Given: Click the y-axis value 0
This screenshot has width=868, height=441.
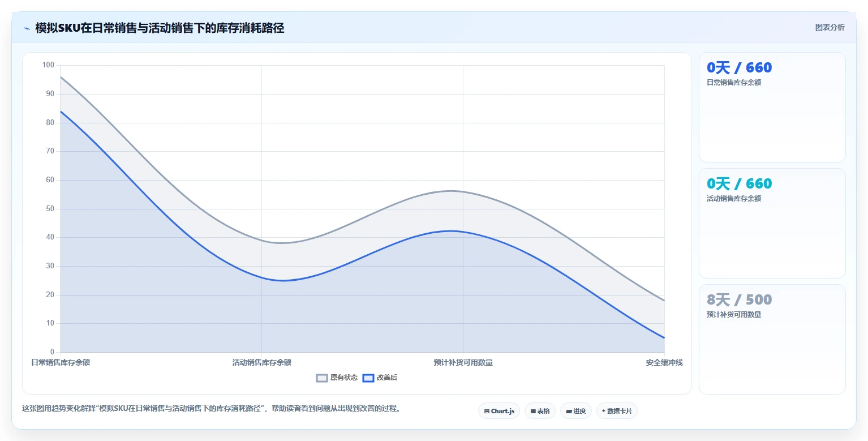Looking at the screenshot, I should [x=52, y=352].
